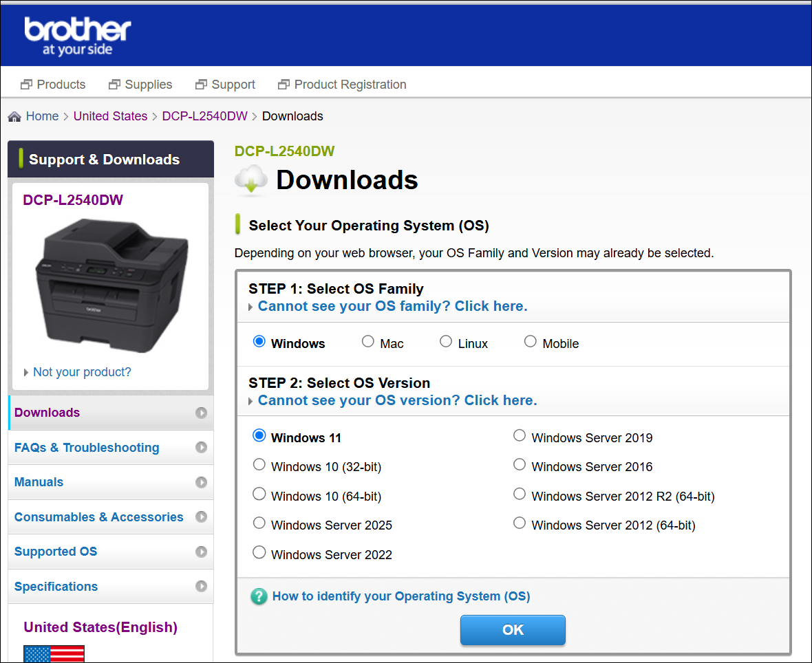Image resolution: width=812 pixels, height=663 pixels.
Task: Open Downloads in the sidebar
Action: [x=111, y=413]
